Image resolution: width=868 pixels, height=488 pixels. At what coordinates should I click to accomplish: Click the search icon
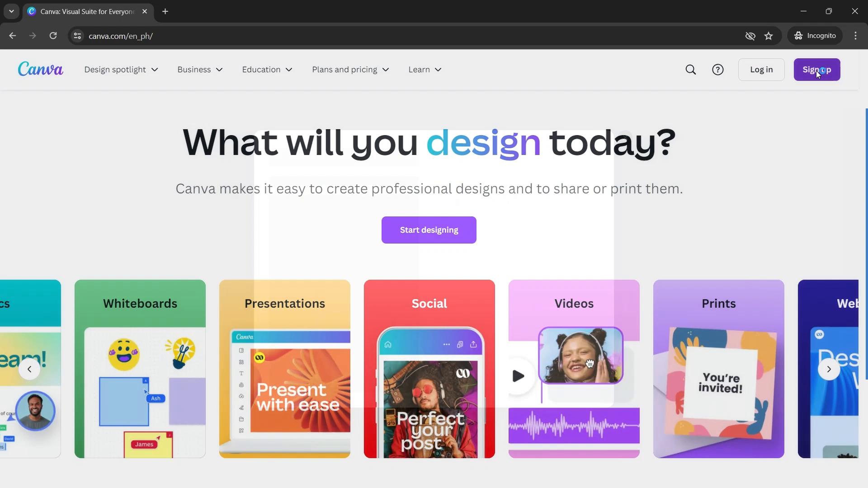click(x=690, y=70)
